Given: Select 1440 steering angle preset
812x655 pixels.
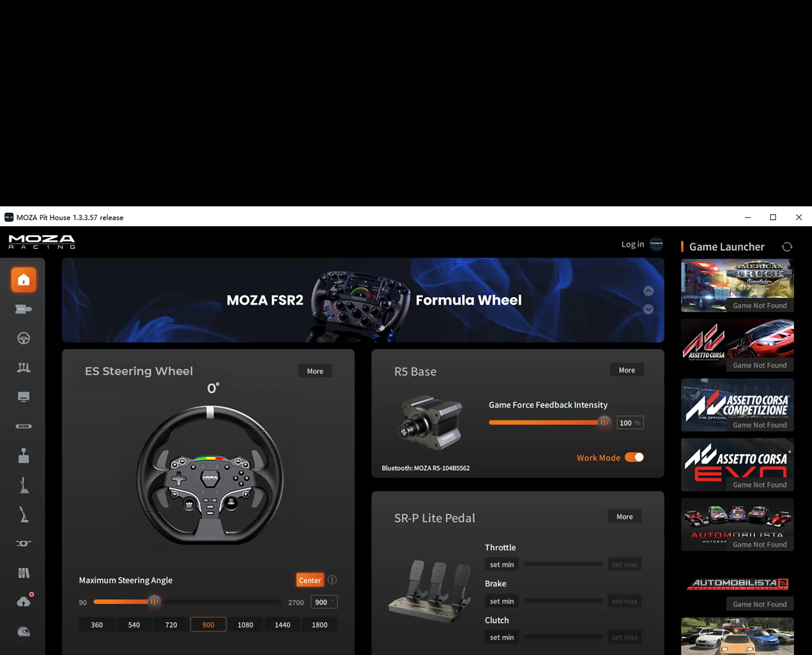Looking at the screenshot, I should coord(283,625).
